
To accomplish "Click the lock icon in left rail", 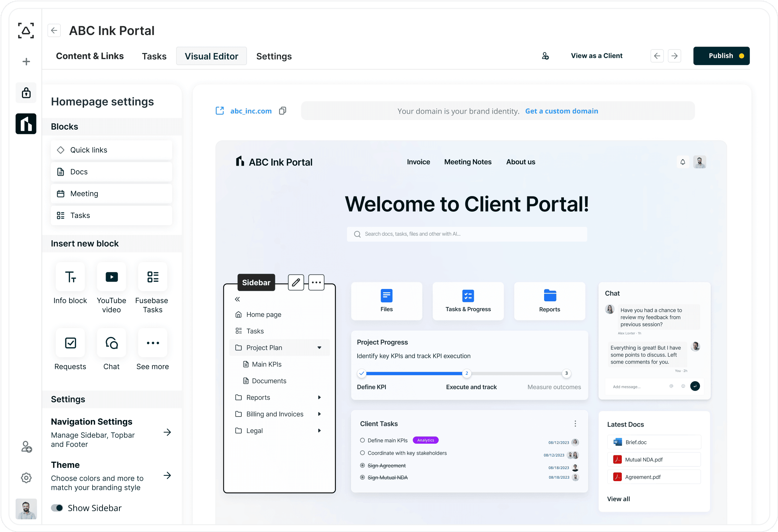I will pyautogui.click(x=26, y=93).
